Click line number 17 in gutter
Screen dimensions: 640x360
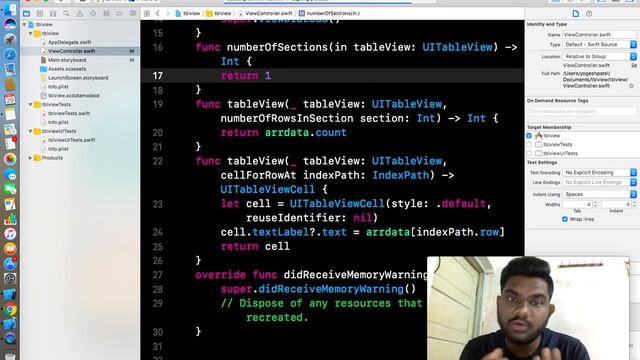click(158, 76)
